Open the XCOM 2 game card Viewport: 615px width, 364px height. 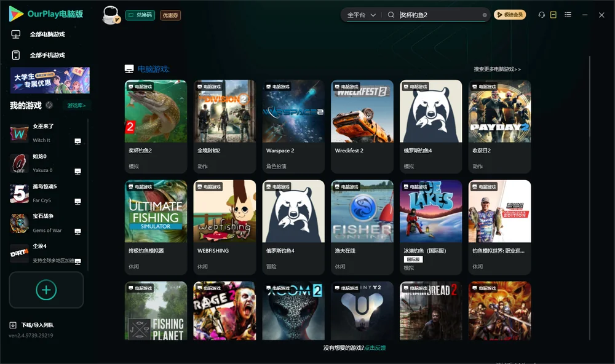tap(293, 311)
